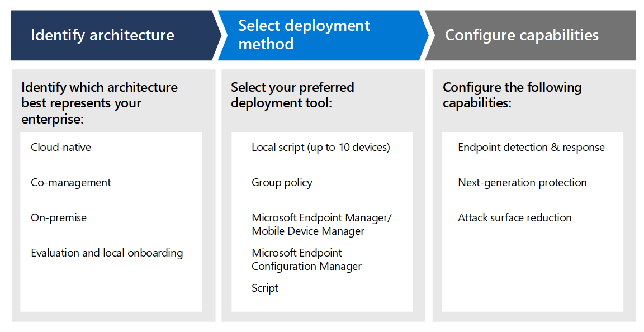Open Endpoint detection & response
The image size is (644, 332).
click(x=531, y=148)
